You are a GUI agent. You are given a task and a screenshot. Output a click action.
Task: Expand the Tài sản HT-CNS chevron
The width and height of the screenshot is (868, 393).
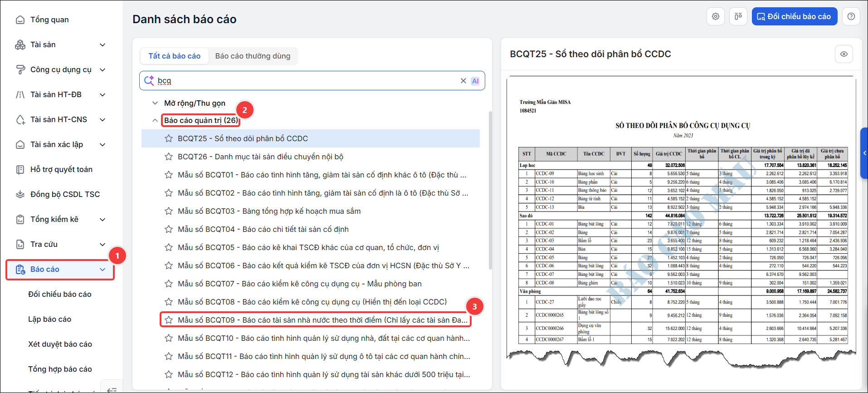pos(102,119)
